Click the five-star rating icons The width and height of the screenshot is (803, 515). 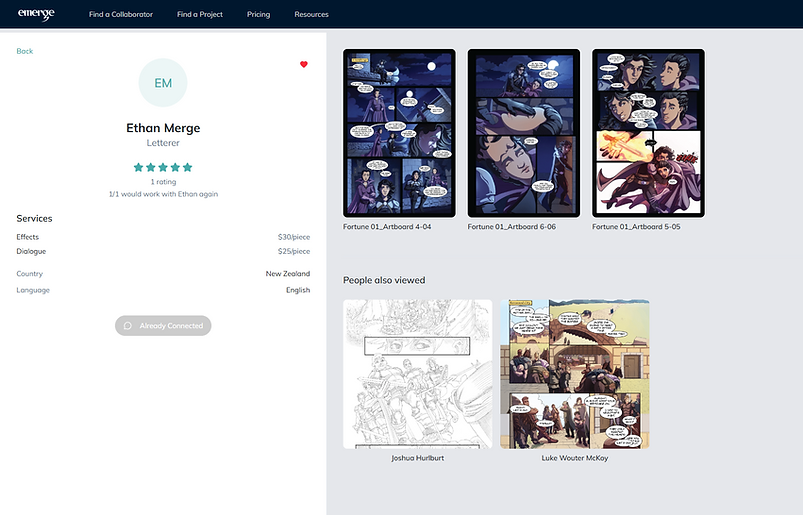pos(163,167)
